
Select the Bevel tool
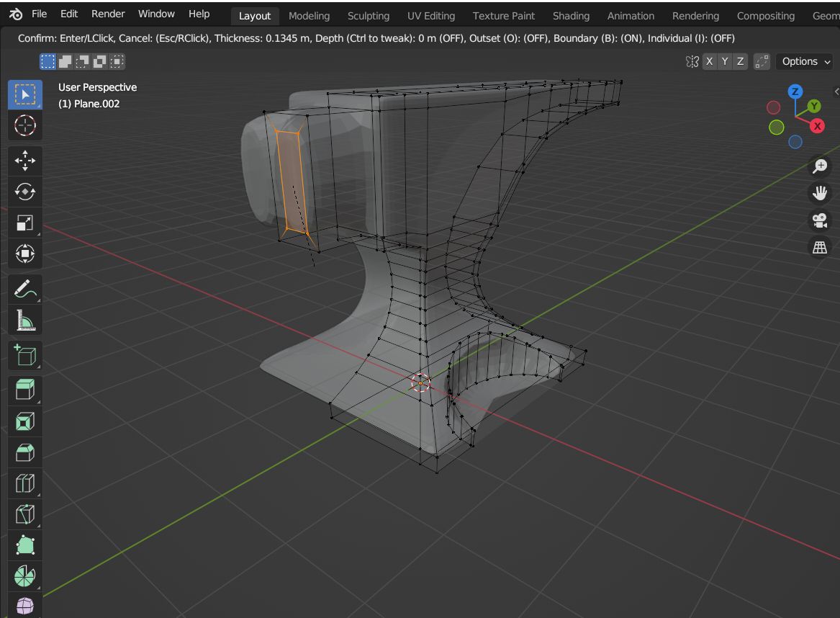click(25, 452)
